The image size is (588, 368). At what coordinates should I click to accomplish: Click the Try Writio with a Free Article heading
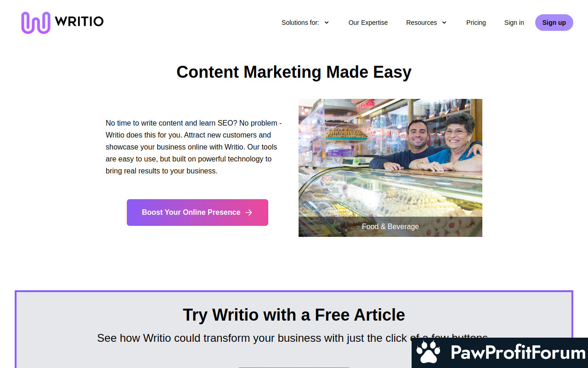click(294, 315)
